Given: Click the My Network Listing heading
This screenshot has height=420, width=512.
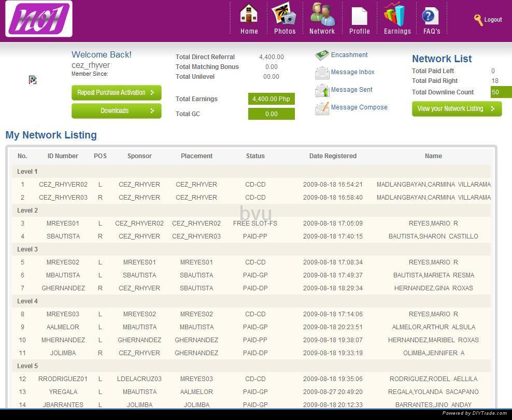Looking at the screenshot, I should point(51,135).
